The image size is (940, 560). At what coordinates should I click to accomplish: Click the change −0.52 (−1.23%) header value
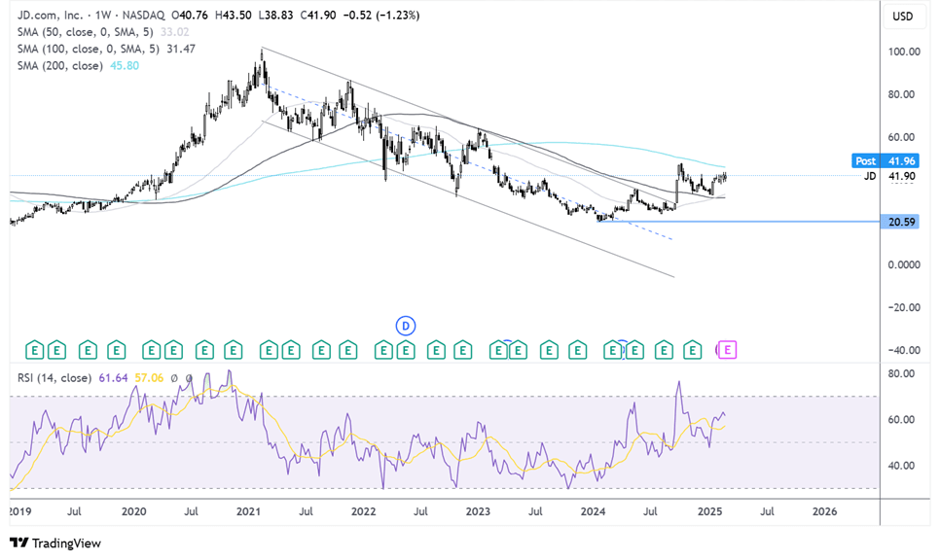(x=381, y=15)
